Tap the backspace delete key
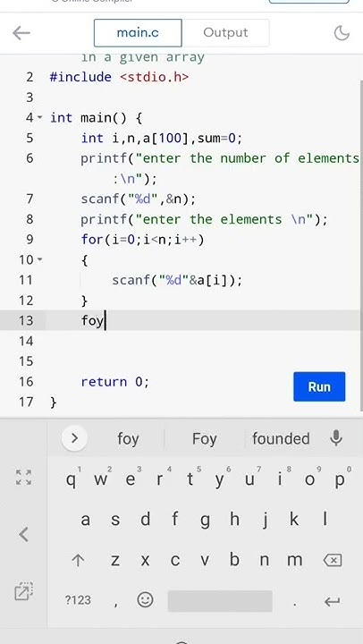The width and height of the screenshot is (363, 644). click(x=333, y=560)
